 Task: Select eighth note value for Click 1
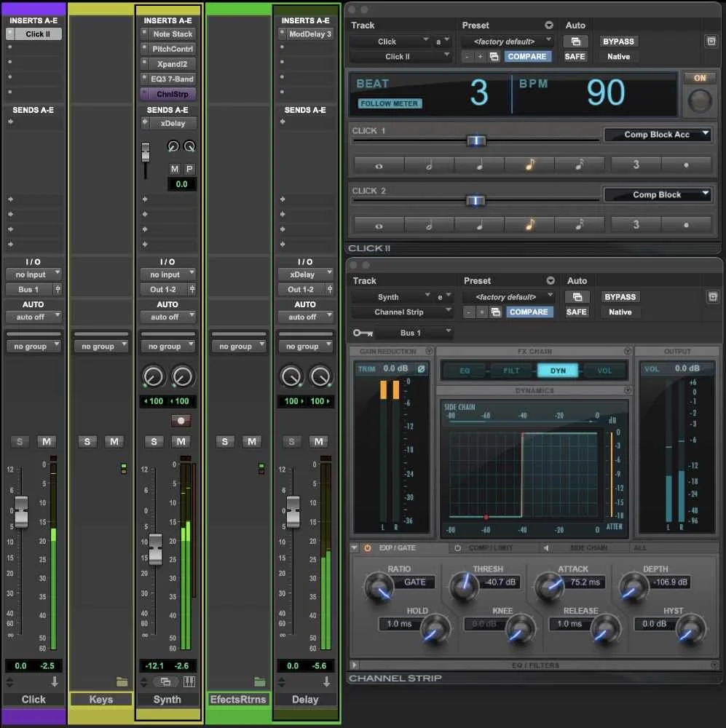(529, 165)
